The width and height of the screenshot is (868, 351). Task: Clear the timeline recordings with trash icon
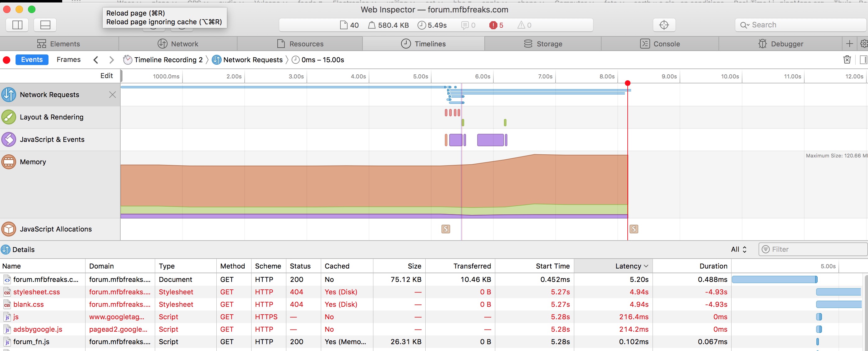point(847,60)
